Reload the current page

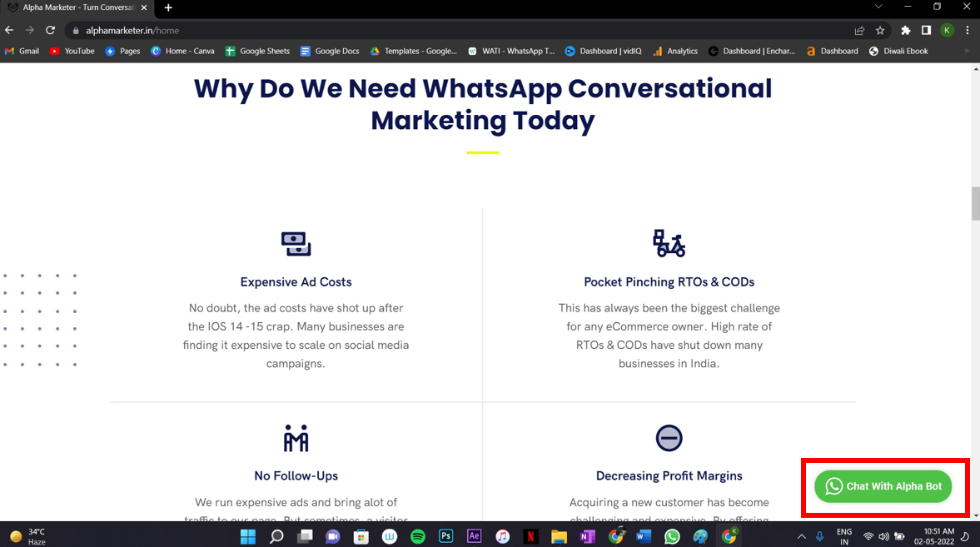coord(50,30)
